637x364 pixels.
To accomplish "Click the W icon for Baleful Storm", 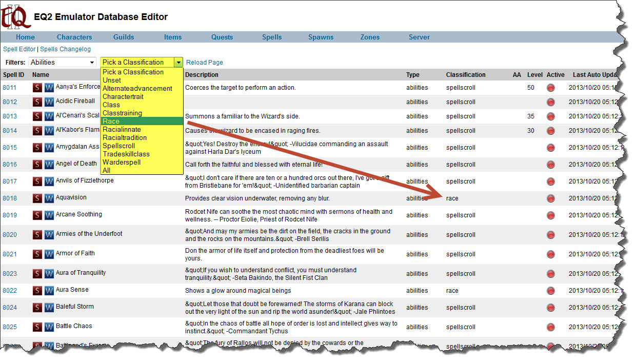I will [x=49, y=308].
